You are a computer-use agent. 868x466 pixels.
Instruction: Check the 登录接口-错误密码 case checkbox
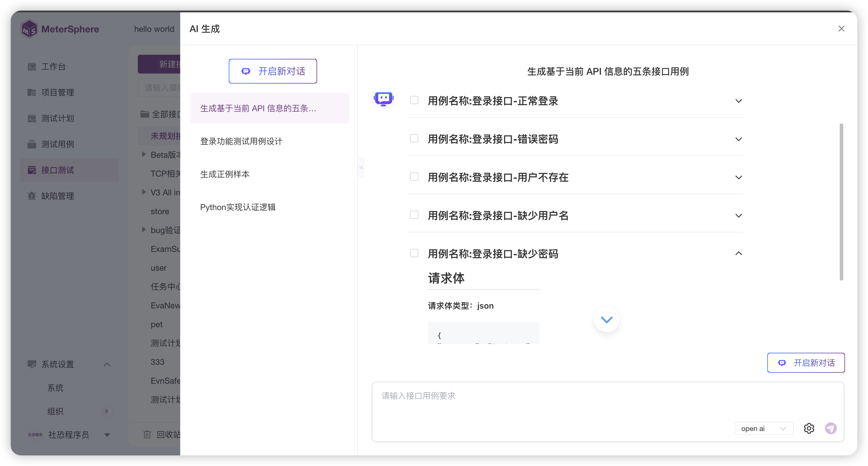[414, 138]
